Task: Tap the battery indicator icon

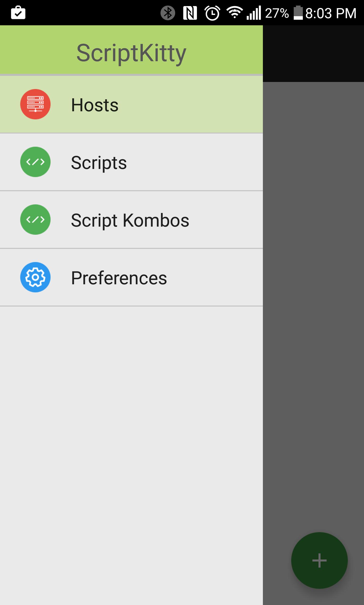Action: (298, 13)
